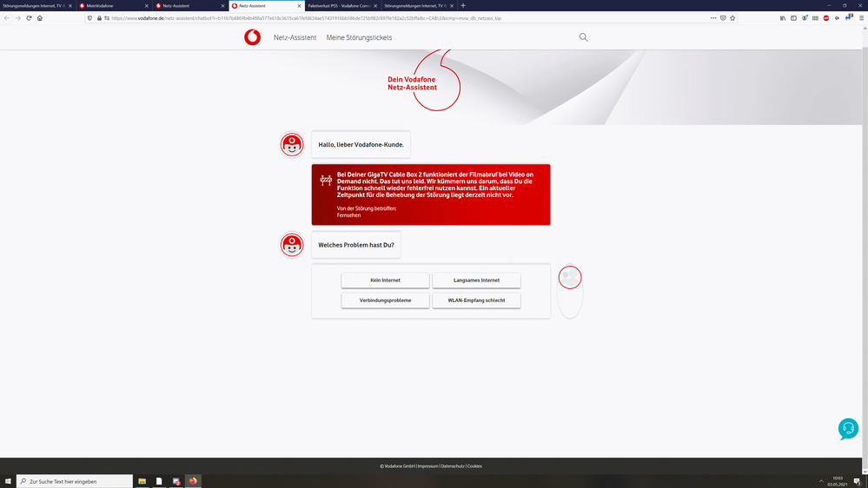Open the Datenschutz footer link
The height and width of the screenshot is (488, 868).
coord(453,466)
